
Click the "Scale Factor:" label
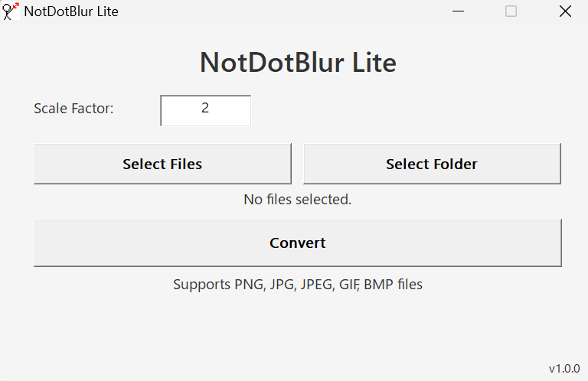[x=73, y=109]
